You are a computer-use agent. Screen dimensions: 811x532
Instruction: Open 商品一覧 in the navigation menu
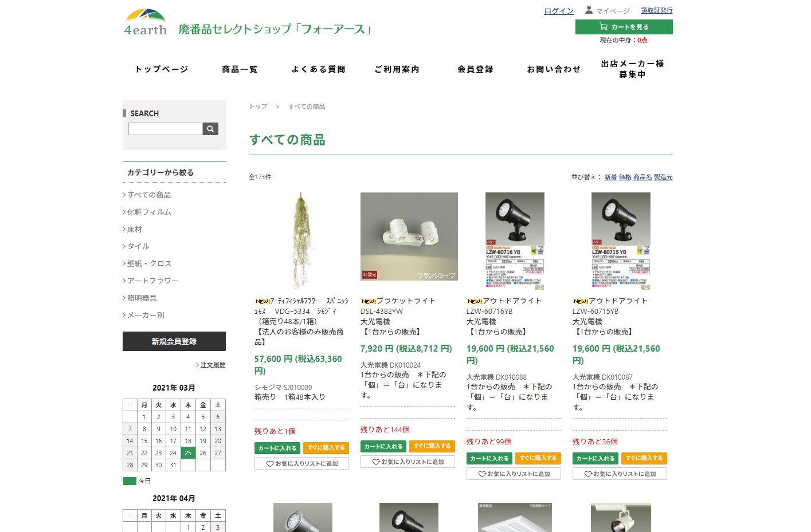click(240, 69)
